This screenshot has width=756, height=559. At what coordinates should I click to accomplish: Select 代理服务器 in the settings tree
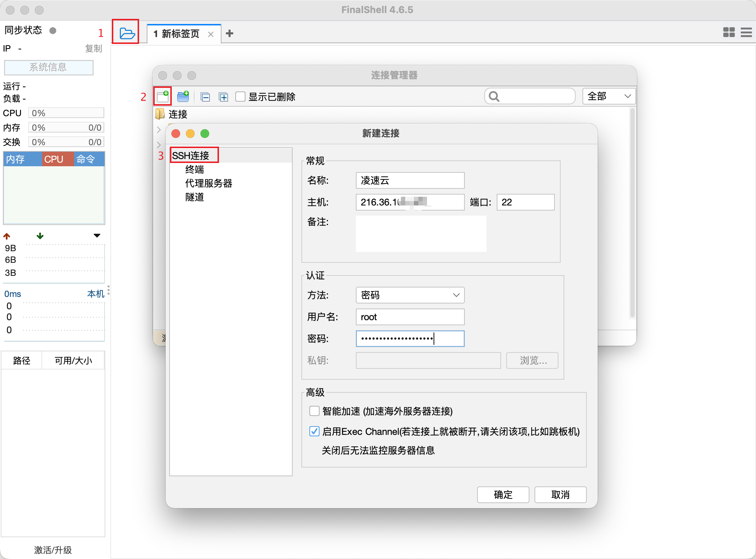209,183
